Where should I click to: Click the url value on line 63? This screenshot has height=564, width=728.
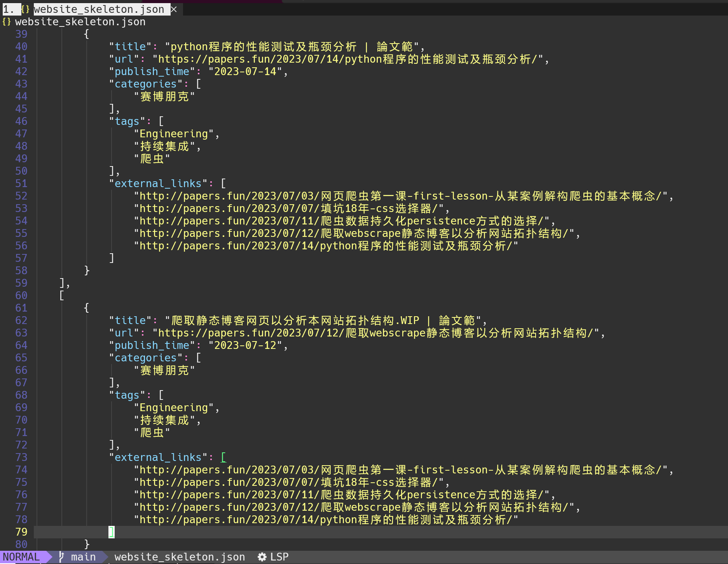point(376,333)
